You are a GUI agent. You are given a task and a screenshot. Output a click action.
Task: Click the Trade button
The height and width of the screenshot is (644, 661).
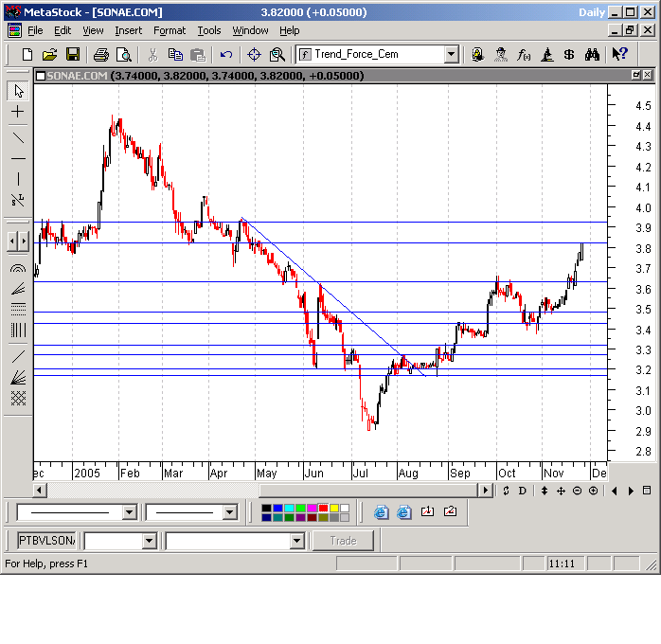click(x=343, y=541)
